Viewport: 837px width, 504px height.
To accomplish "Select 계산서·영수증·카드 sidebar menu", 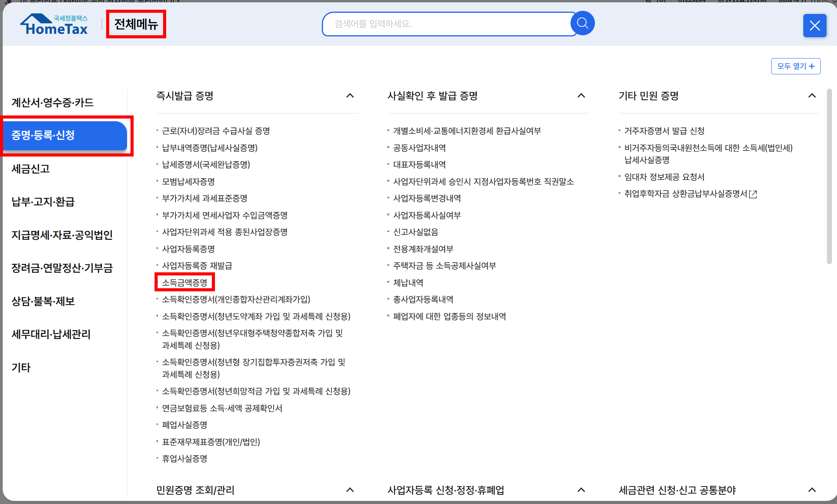I will pyautogui.click(x=53, y=103).
